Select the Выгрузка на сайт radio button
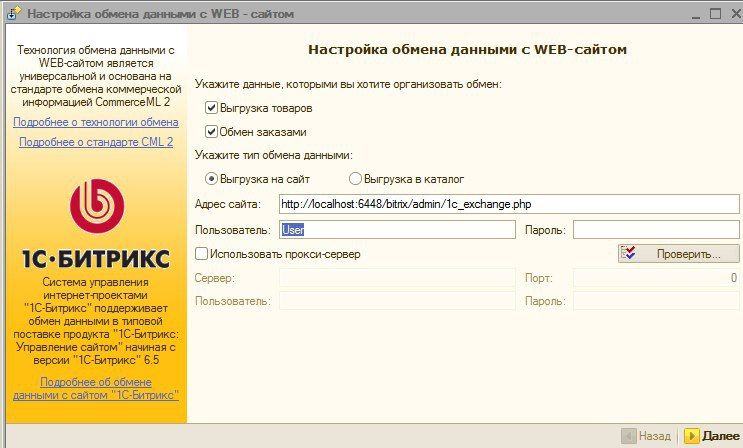The image size is (743, 448). click(211, 179)
